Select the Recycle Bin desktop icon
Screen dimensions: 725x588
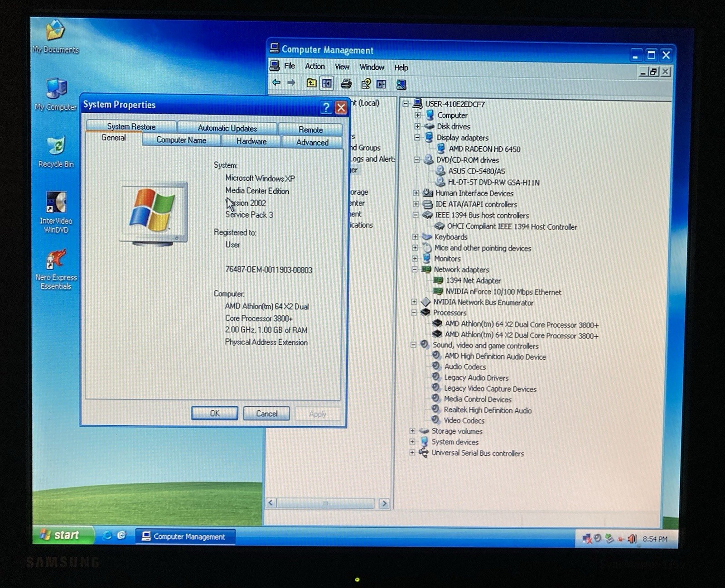point(56,152)
